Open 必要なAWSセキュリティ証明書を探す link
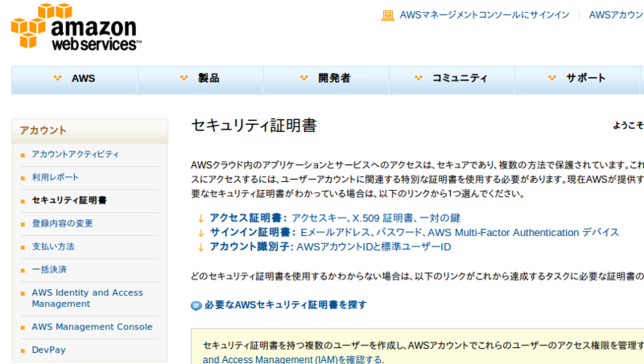Screen dimensions: 644x364 (286, 305)
